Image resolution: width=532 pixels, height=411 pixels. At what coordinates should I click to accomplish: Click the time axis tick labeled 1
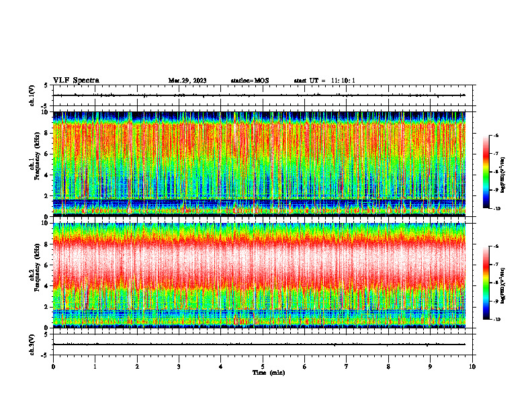point(95,367)
